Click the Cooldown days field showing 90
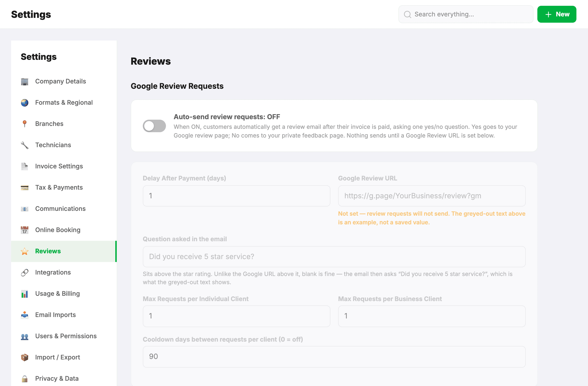The image size is (588, 386). [x=334, y=357]
